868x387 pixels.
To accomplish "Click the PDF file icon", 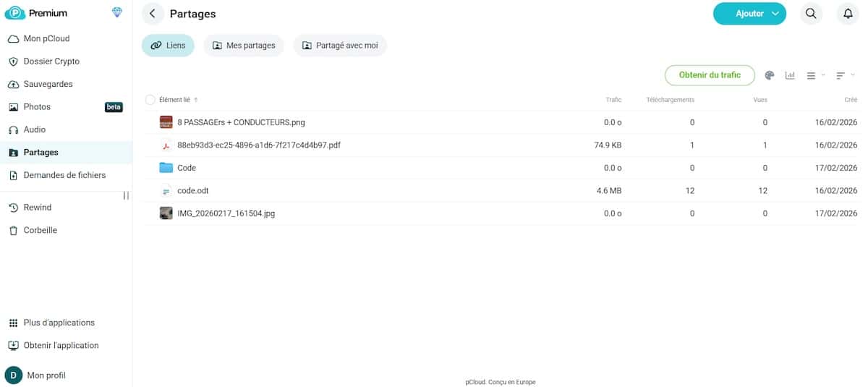I will pos(166,145).
